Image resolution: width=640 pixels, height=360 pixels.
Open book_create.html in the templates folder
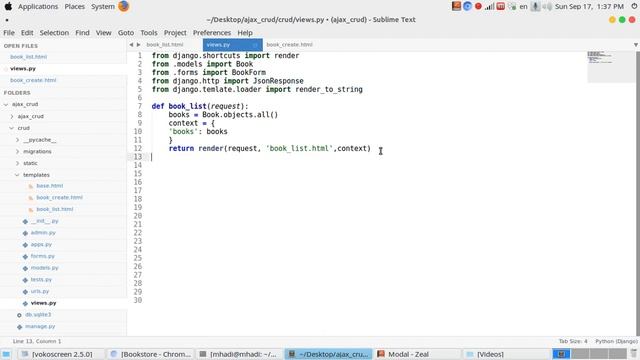coord(59,198)
